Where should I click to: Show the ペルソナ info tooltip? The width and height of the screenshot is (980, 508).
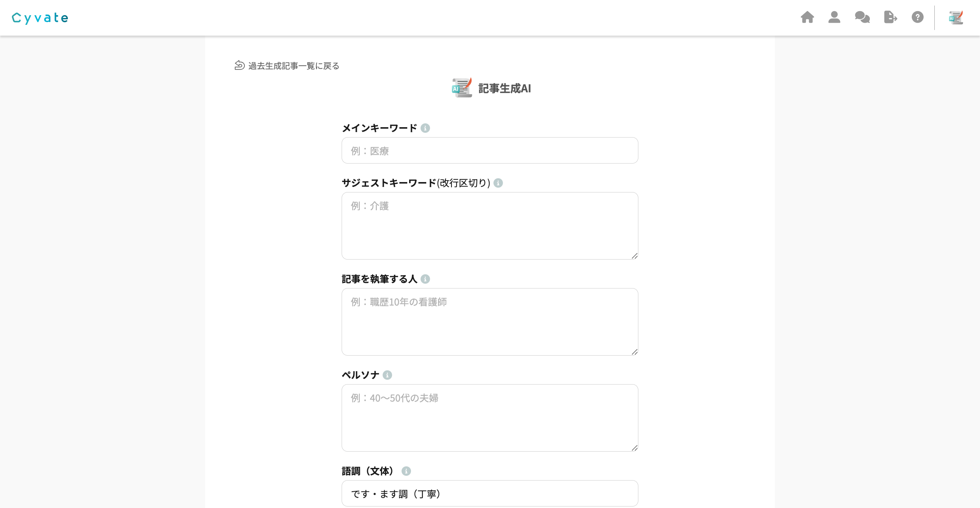tap(387, 375)
